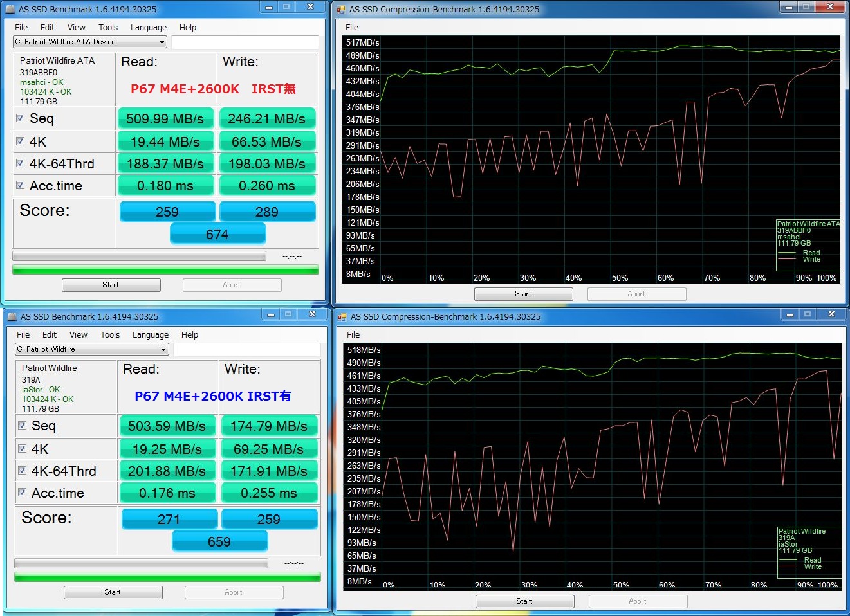
Task: Click the Seq write result '246.21 MB/s'
Action: pos(267,119)
